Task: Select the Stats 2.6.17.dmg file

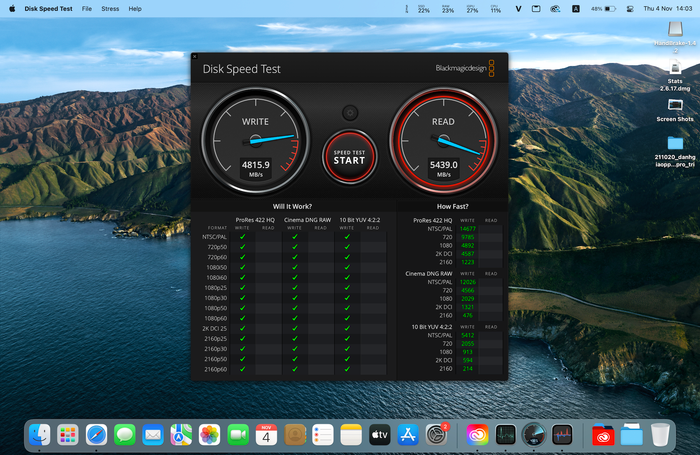Action: (675, 76)
